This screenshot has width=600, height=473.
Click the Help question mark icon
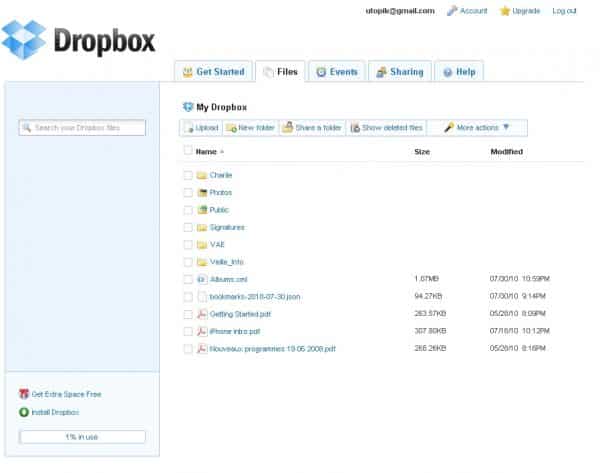[447, 72]
